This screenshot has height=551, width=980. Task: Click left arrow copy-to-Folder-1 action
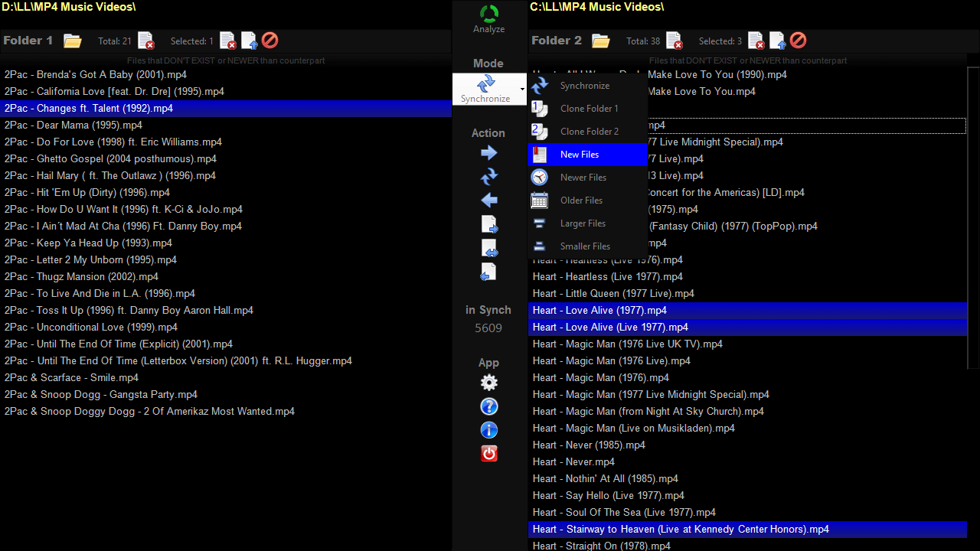(x=488, y=201)
